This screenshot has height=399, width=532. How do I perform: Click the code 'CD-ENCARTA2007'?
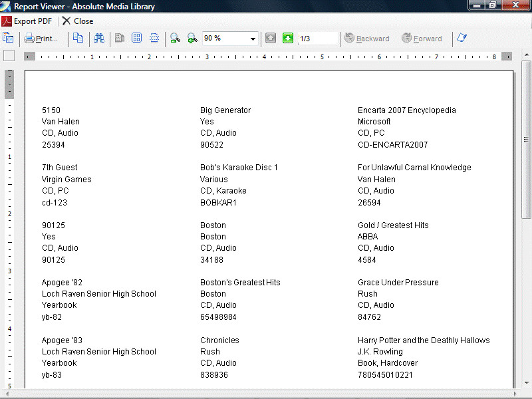(392, 145)
